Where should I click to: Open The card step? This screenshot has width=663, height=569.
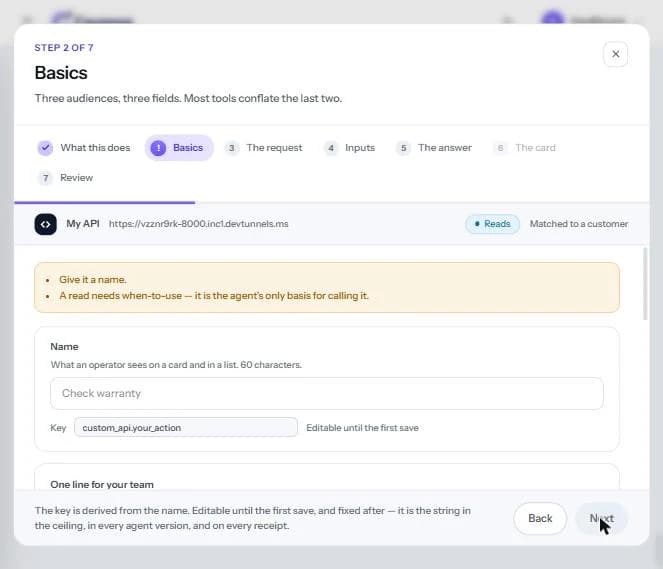(524, 148)
